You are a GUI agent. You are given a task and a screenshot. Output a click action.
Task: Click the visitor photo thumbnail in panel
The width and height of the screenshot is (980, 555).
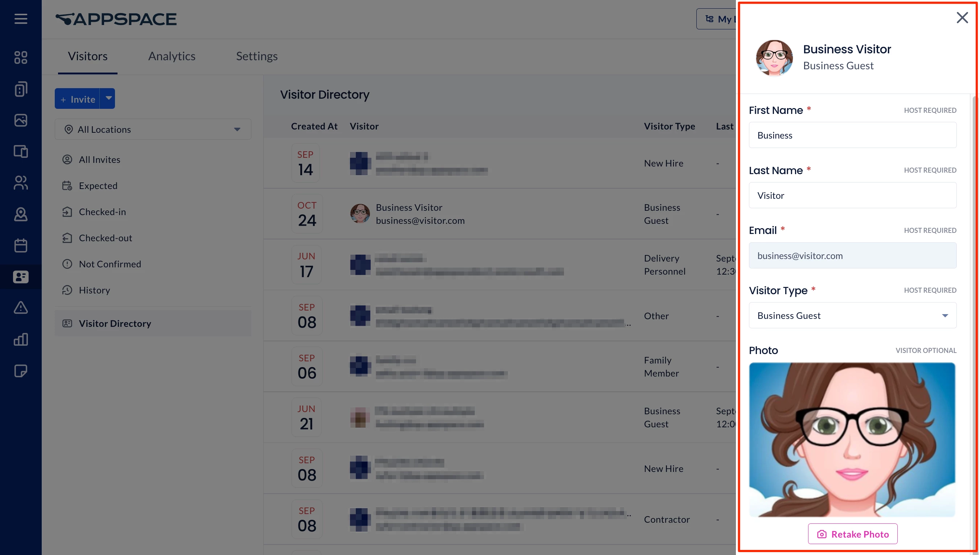pyautogui.click(x=774, y=58)
